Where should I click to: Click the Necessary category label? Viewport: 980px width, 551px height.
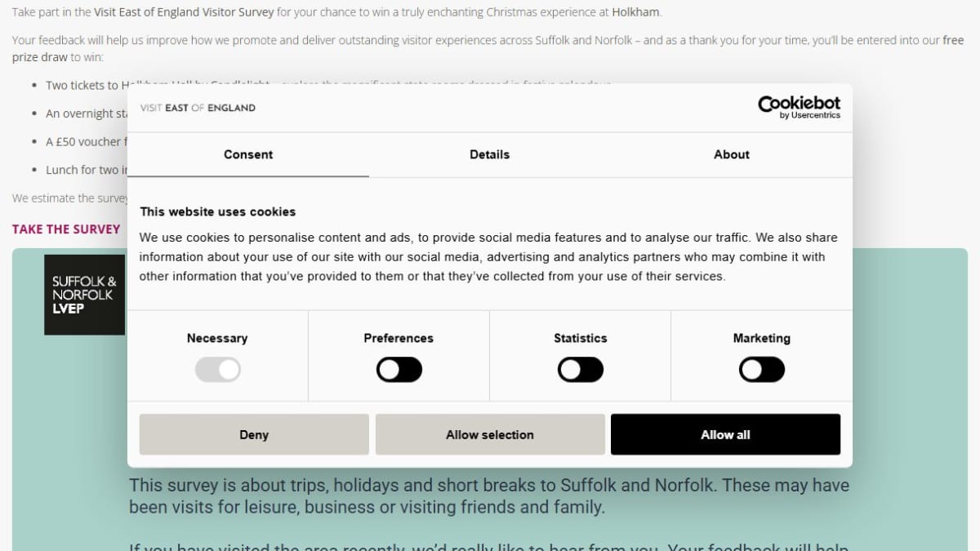(x=217, y=338)
